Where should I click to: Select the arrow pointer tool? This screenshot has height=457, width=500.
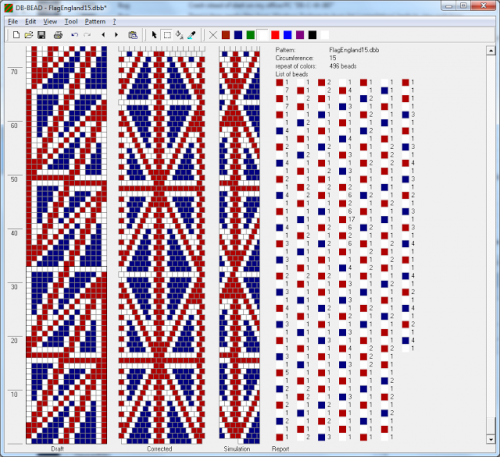point(154,35)
